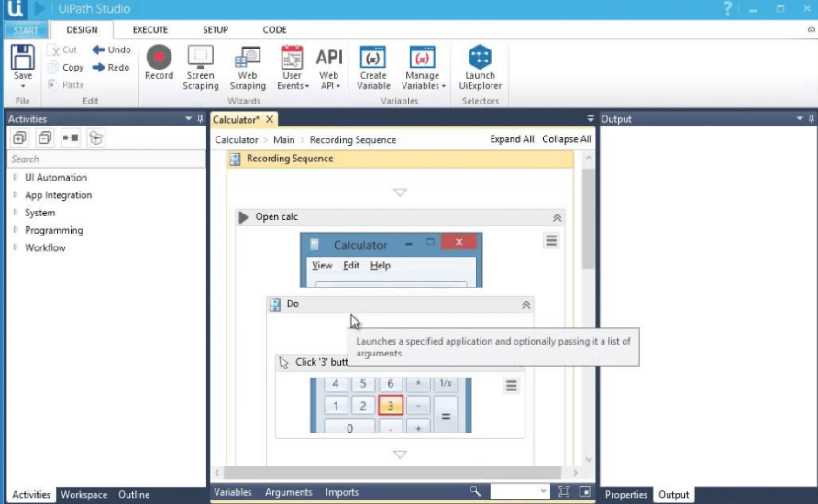Click the expand-all icon in Activities panel
The height and width of the screenshot is (504, 818).
tap(19, 137)
